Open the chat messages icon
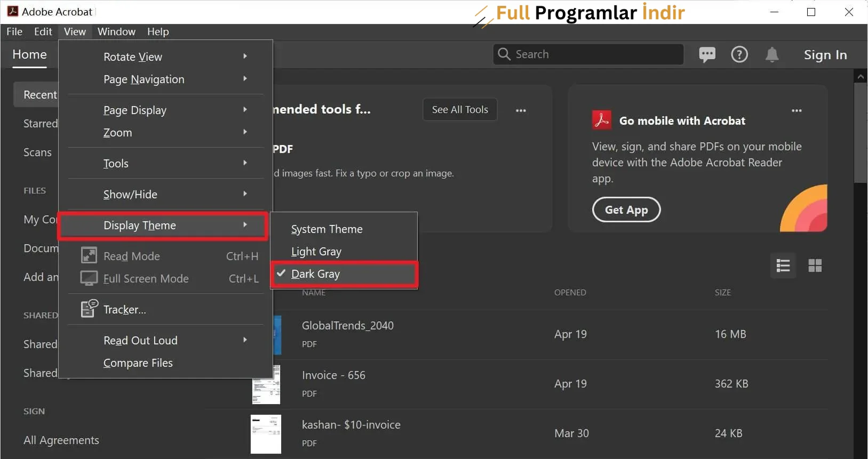Screen dimensions: 868x459 coord(707,54)
